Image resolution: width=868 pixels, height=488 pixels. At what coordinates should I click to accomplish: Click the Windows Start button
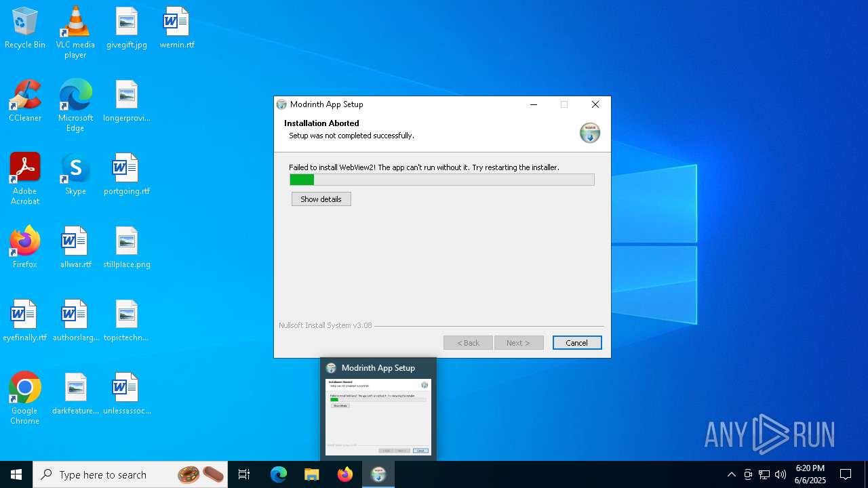point(16,474)
